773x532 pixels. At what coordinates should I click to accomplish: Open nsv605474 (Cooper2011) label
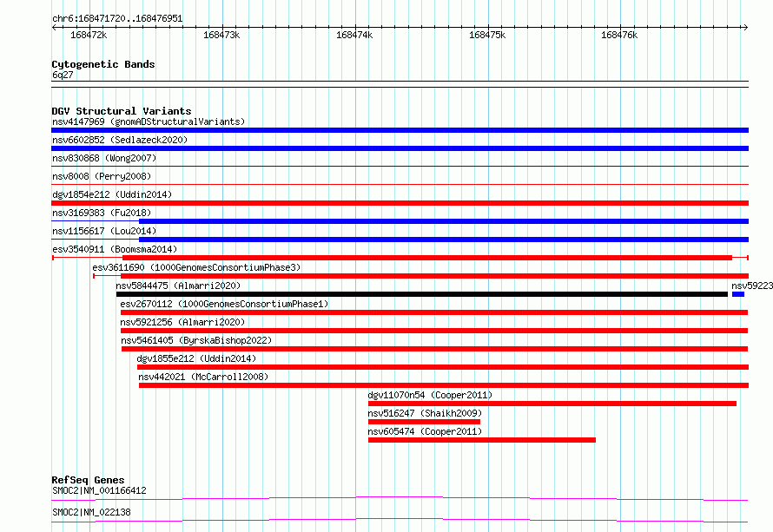[425, 431]
